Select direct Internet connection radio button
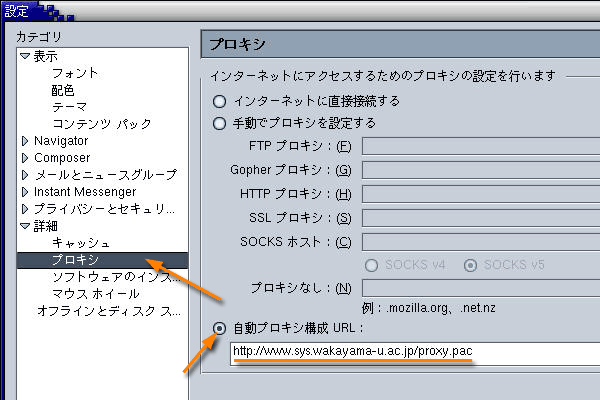Viewport: 600px width, 400px height. (x=219, y=101)
